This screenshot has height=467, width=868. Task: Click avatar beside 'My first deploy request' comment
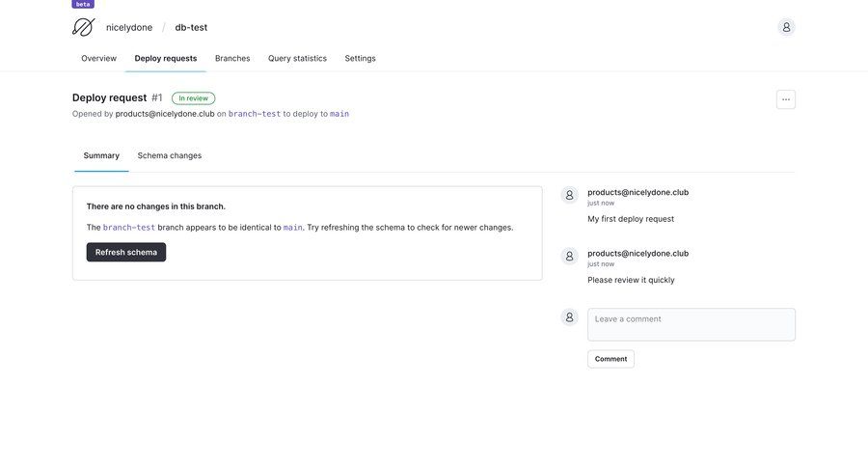tap(570, 195)
